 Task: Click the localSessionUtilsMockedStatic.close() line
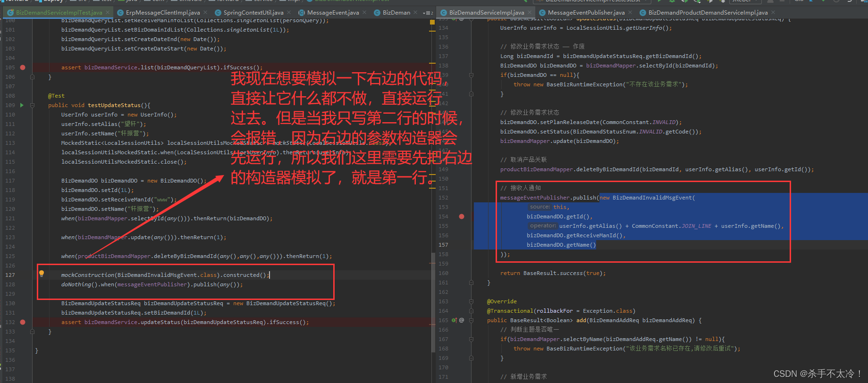click(x=124, y=162)
